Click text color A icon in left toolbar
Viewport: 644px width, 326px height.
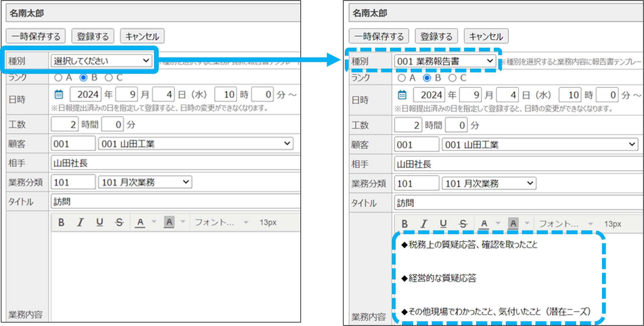coord(140,222)
